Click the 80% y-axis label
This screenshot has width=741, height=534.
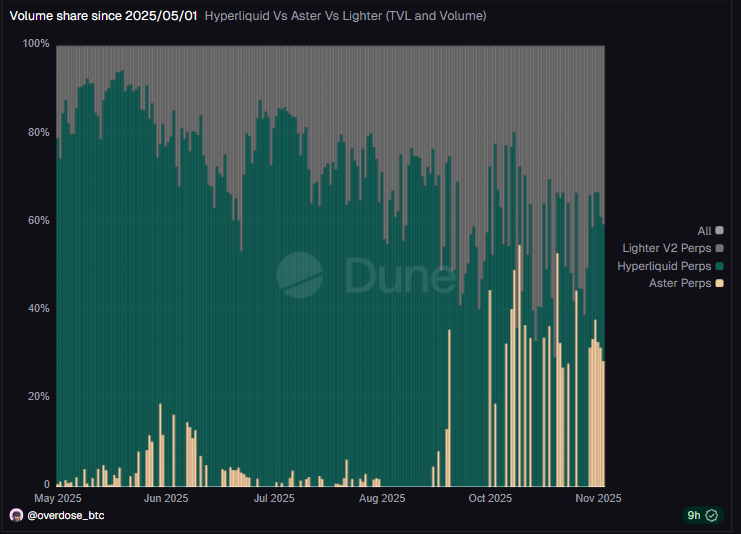point(38,132)
